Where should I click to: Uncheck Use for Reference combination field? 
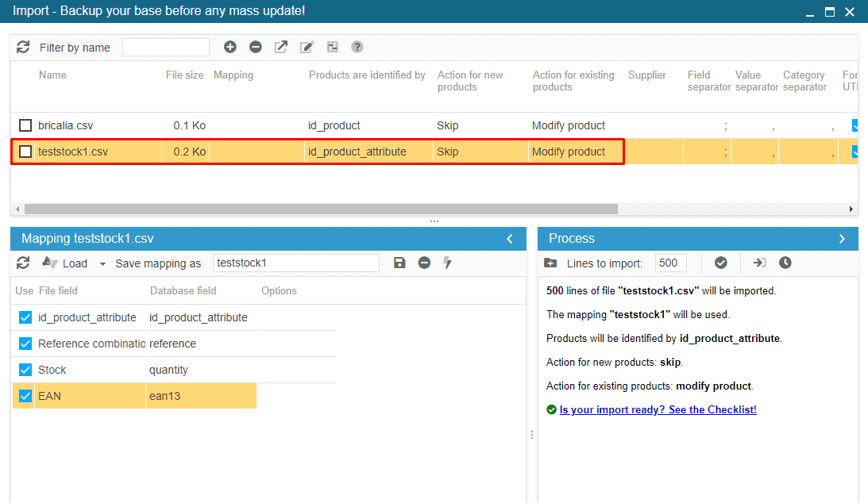(x=25, y=344)
